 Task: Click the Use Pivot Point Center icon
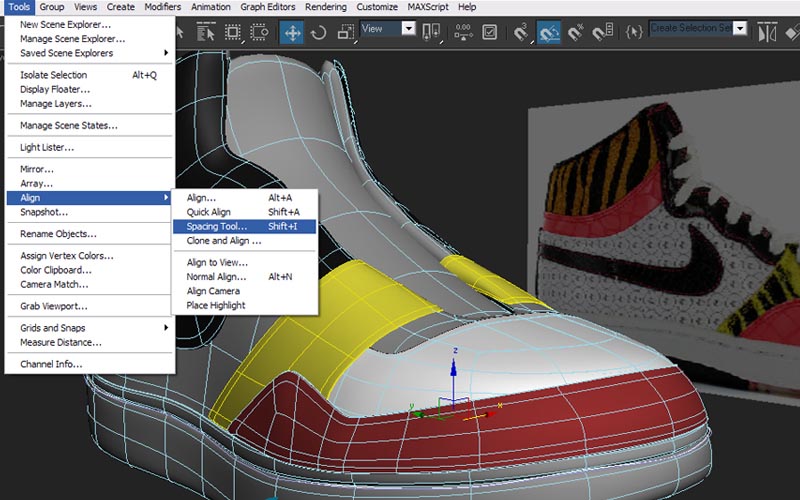[x=431, y=33]
